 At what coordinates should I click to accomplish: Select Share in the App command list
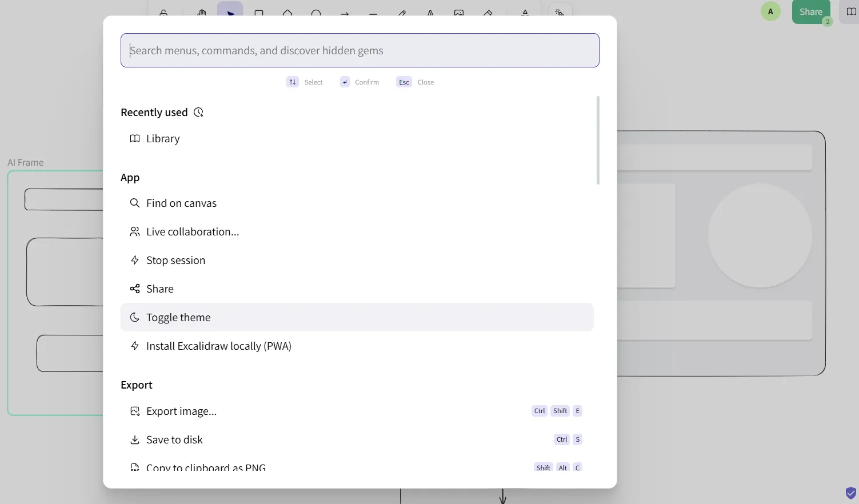click(x=159, y=289)
